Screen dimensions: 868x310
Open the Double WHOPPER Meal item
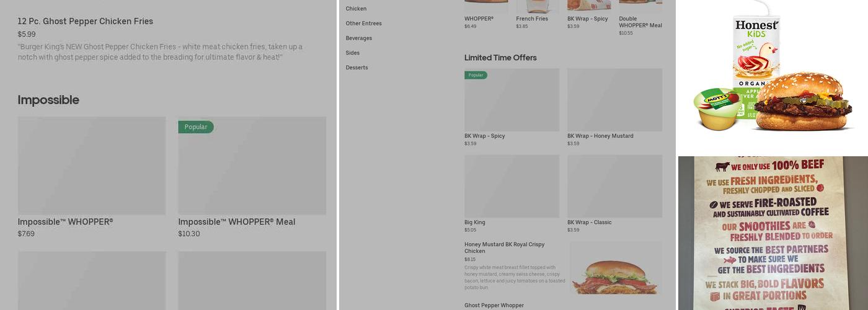(640, 22)
